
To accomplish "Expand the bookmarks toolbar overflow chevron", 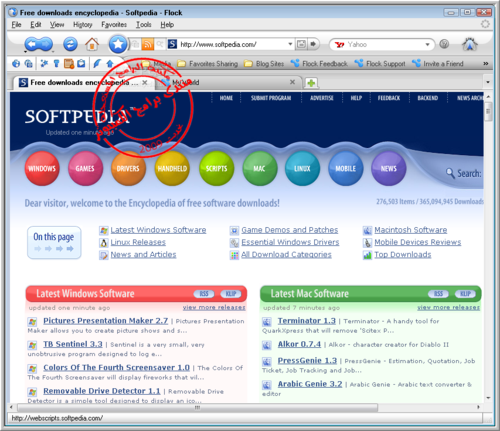I will coord(486,63).
